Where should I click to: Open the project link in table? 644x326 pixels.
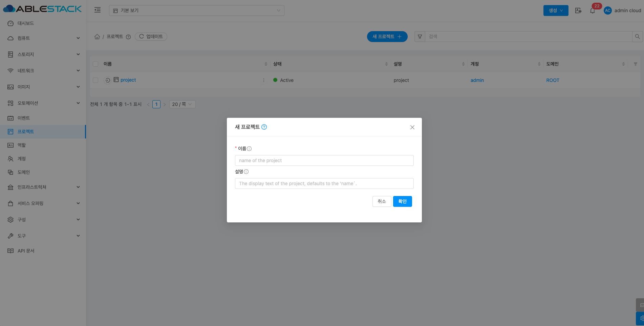pos(128,80)
